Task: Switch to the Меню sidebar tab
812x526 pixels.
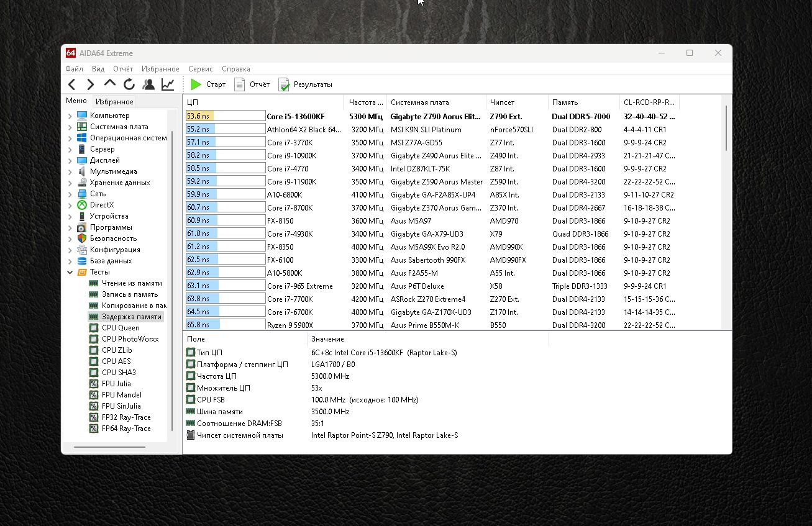Action: [x=76, y=101]
